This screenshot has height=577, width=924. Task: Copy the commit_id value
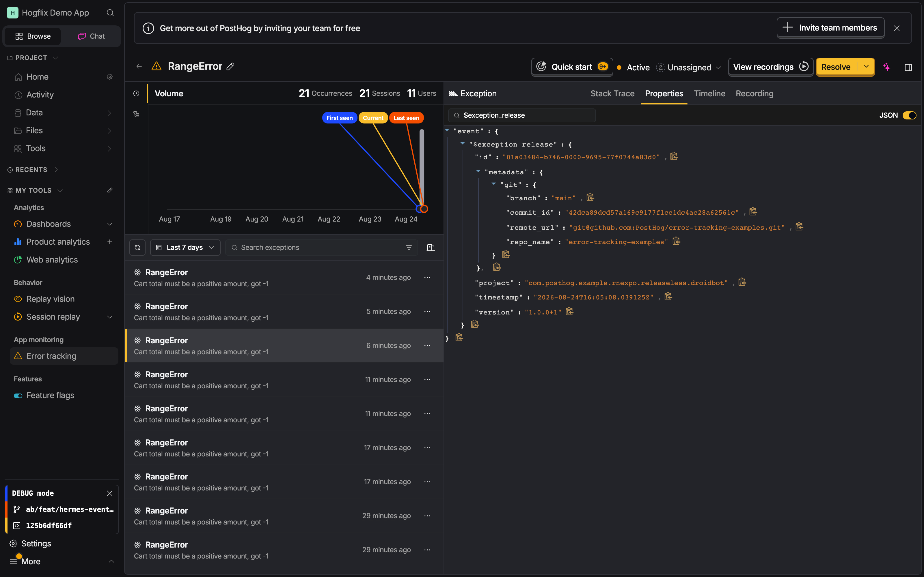[753, 212]
